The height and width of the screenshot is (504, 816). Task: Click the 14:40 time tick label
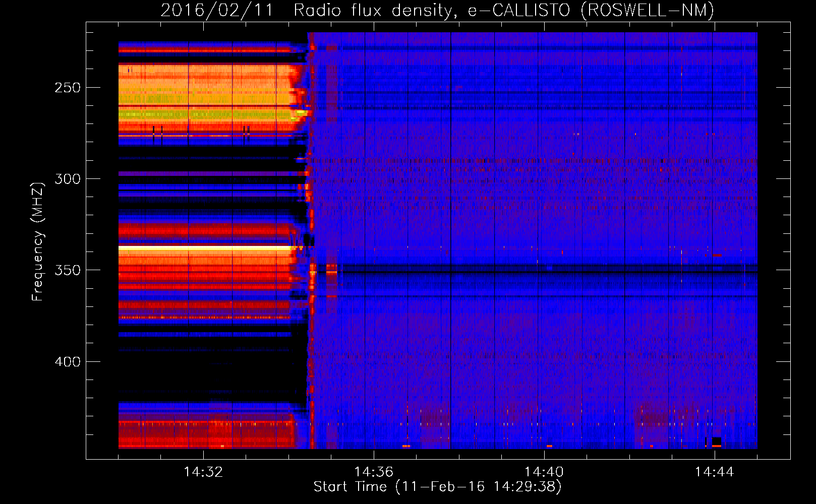[544, 472]
